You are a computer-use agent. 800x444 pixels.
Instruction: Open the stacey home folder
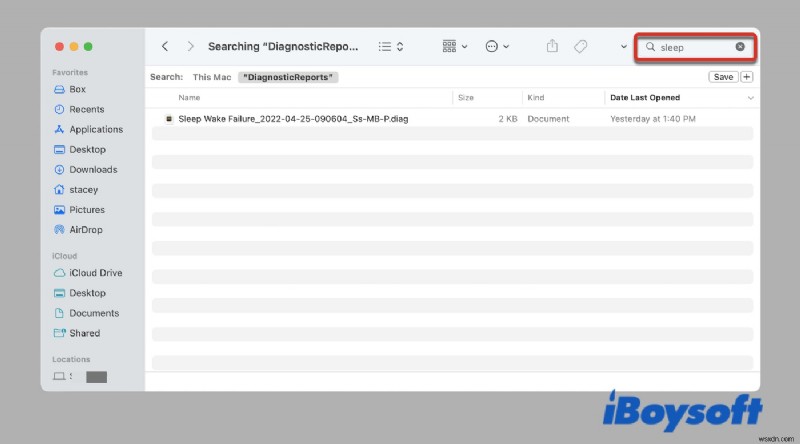tap(84, 190)
